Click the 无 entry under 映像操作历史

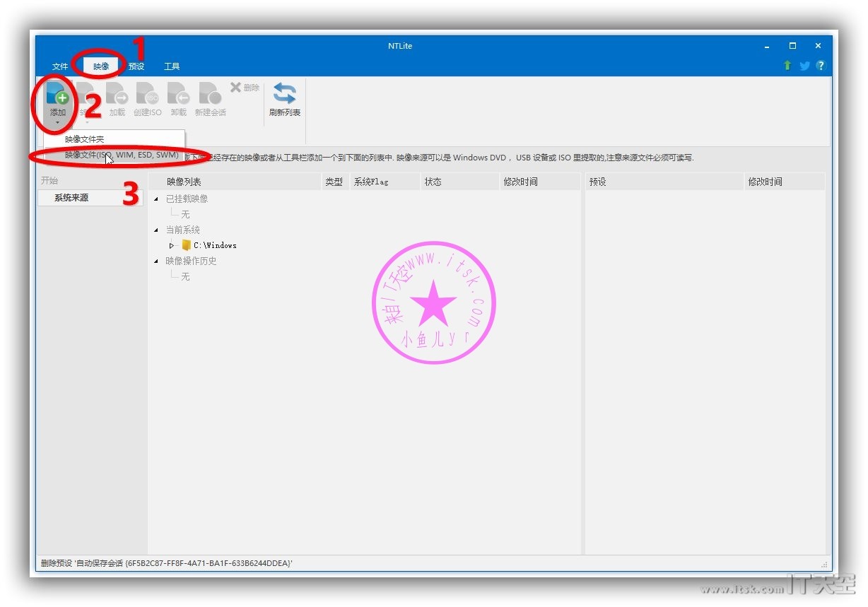click(185, 277)
